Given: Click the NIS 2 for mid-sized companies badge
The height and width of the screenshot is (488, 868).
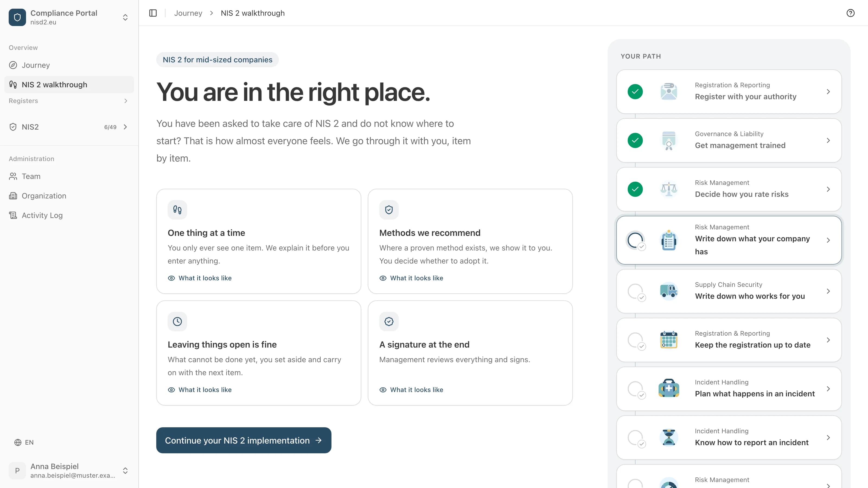Looking at the screenshot, I should point(217,60).
